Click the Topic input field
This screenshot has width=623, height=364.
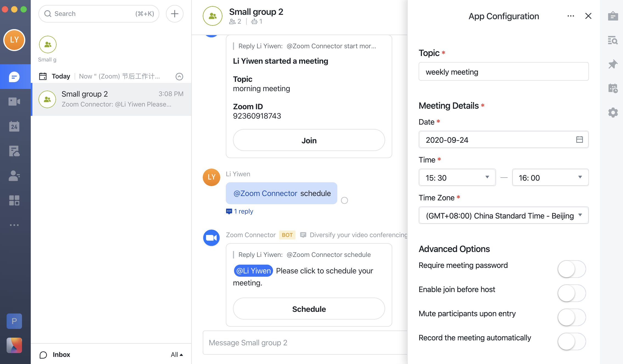[503, 72]
